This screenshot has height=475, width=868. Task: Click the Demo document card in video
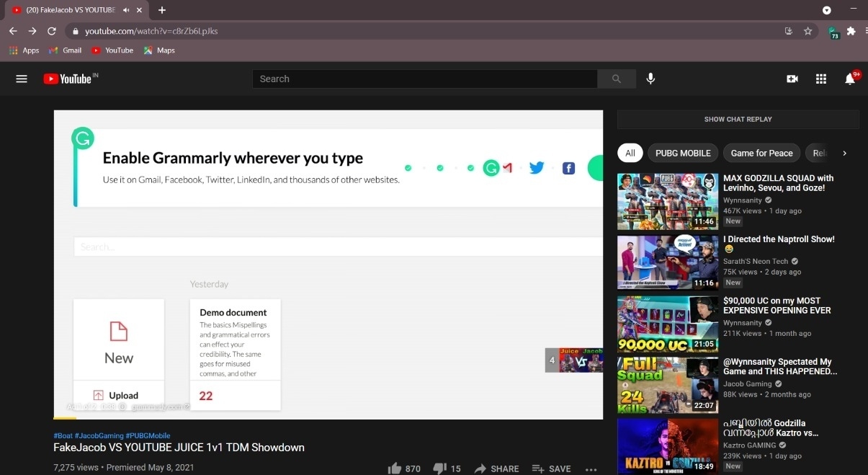pos(235,354)
